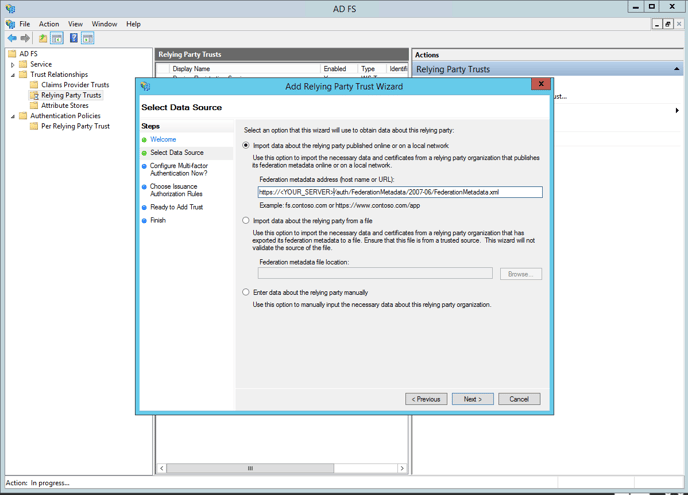Screen dimensions: 688x495
Task: Open the Help menu
Action: (133, 24)
